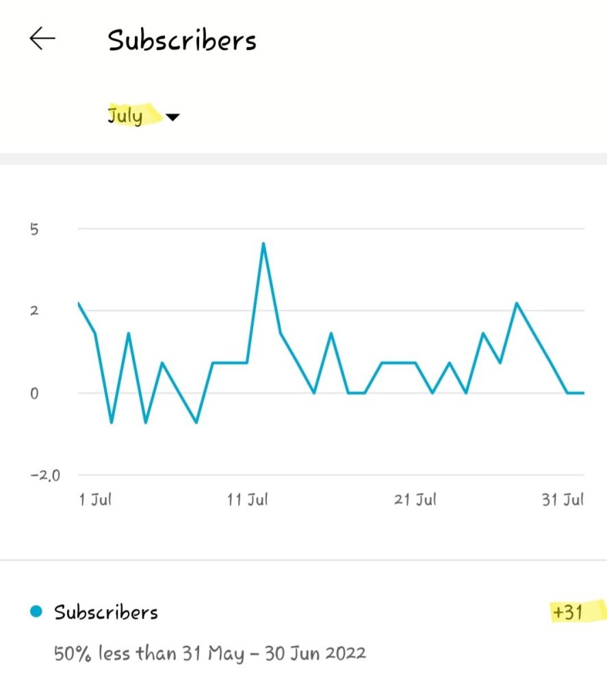Click the blue Subscribers legend dot

(37, 611)
